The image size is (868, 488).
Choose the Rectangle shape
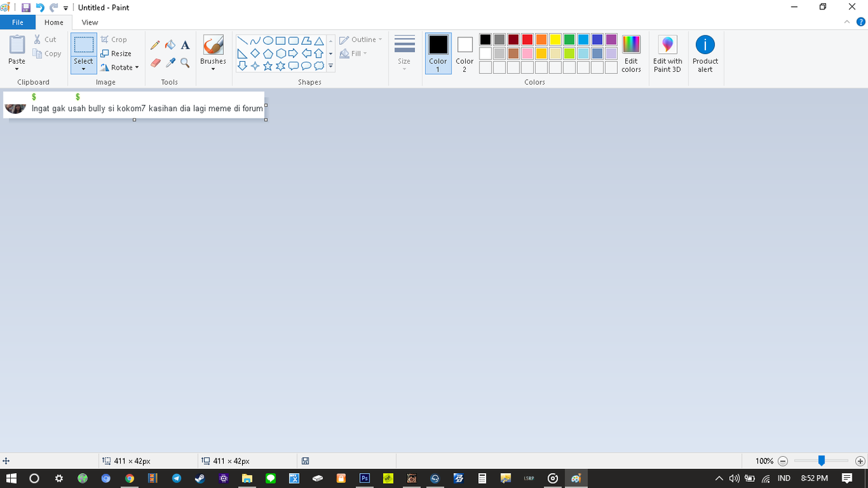(x=280, y=41)
